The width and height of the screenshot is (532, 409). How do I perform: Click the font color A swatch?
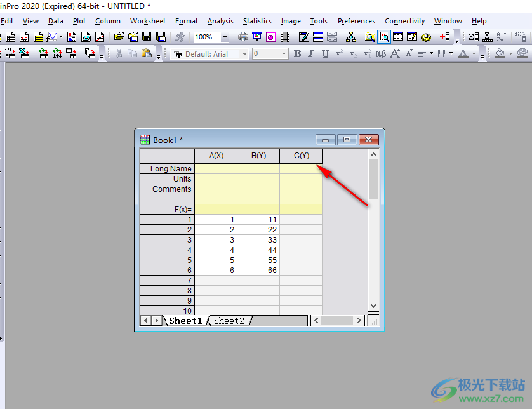[x=463, y=53]
